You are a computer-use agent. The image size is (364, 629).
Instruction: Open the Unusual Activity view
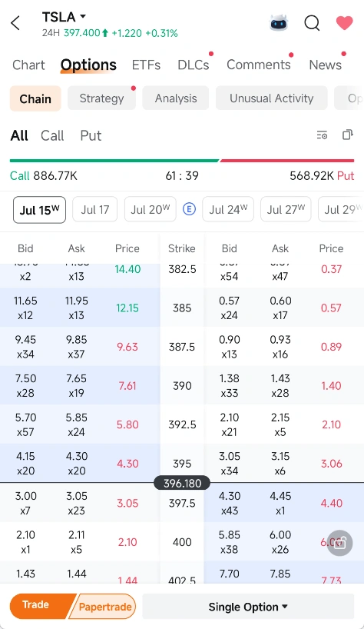point(272,98)
